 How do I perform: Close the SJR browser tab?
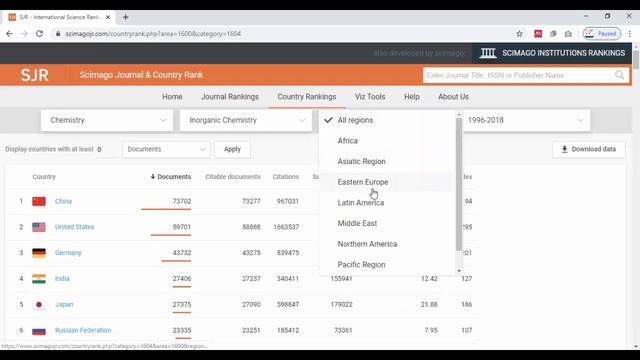coord(108,17)
